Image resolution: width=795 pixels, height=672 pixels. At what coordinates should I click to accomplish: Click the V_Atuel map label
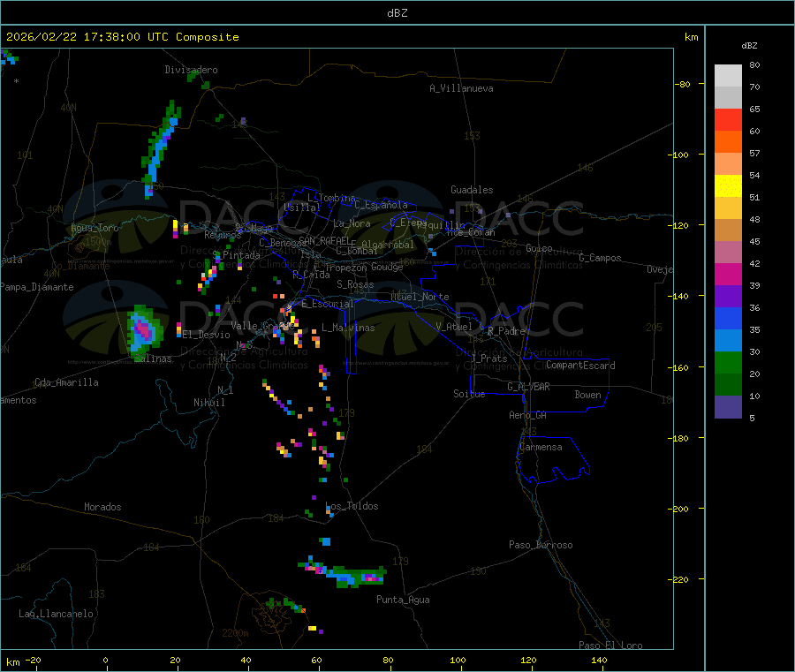coord(454,327)
